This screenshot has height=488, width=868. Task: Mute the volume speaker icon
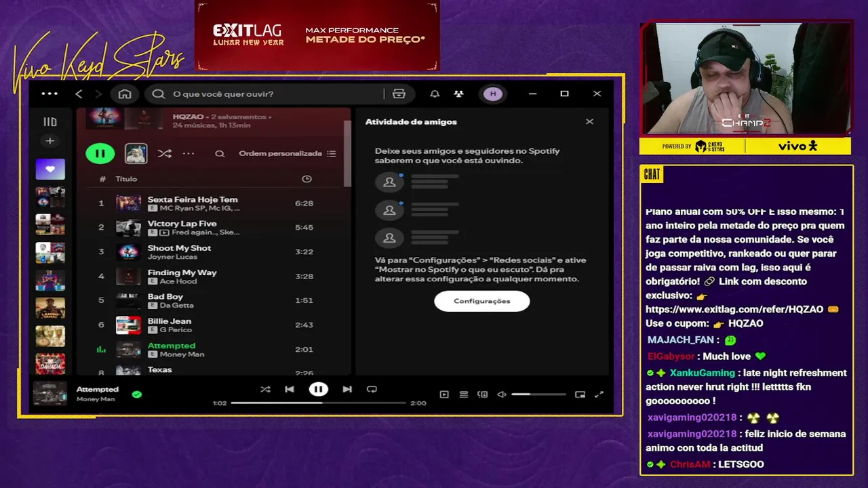pyautogui.click(x=502, y=394)
